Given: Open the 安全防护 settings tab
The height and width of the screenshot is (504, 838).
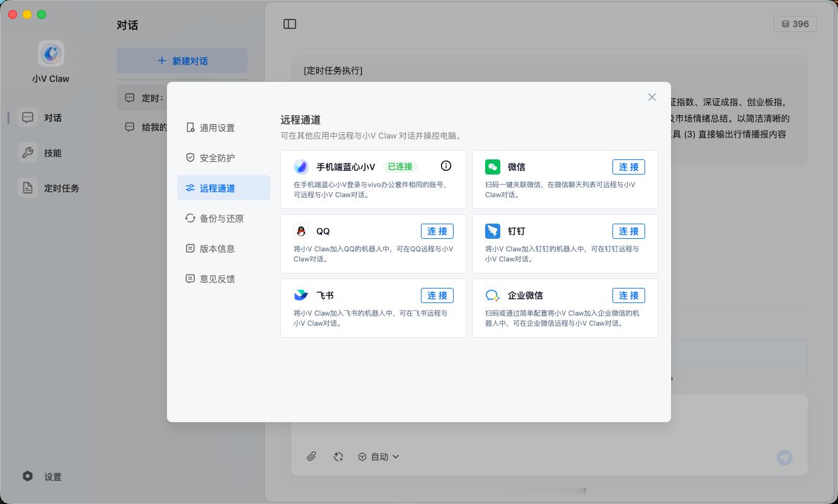Looking at the screenshot, I should tap(224, 158).
